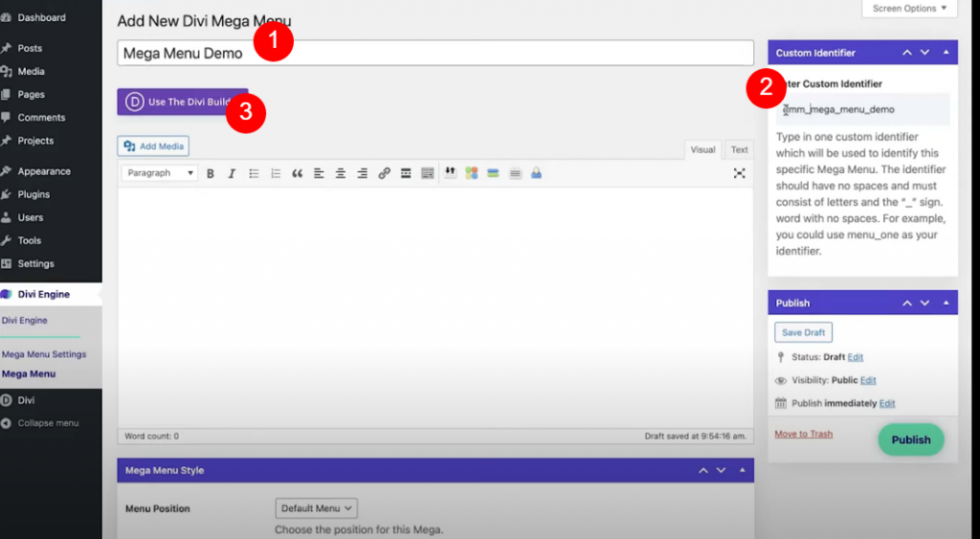The width and height of the screenshot is (980, 539).
Task: Move Custom Identifier panel up
Action: [907, 53]
